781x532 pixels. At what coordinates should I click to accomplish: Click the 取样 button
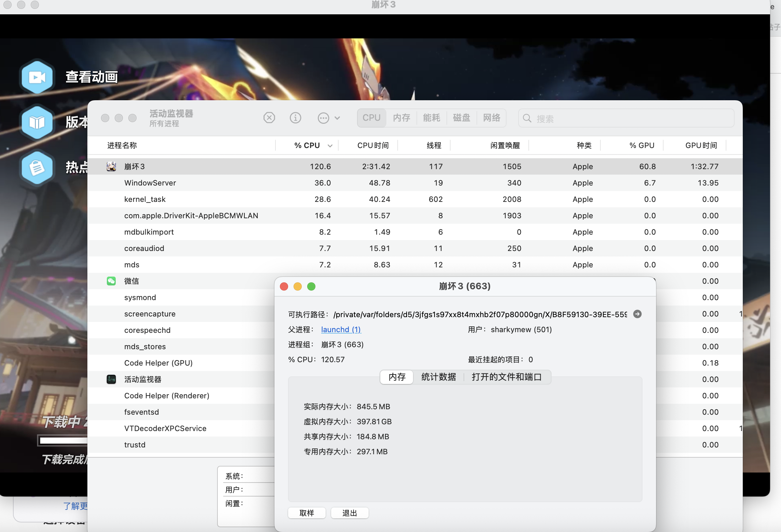pyautogui.click(x=307, y=513)
